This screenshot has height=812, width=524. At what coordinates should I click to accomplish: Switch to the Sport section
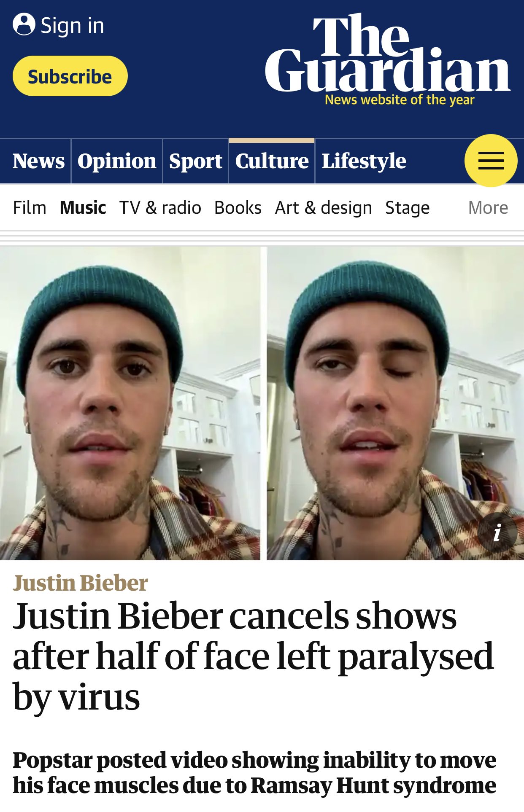(196, 161)
